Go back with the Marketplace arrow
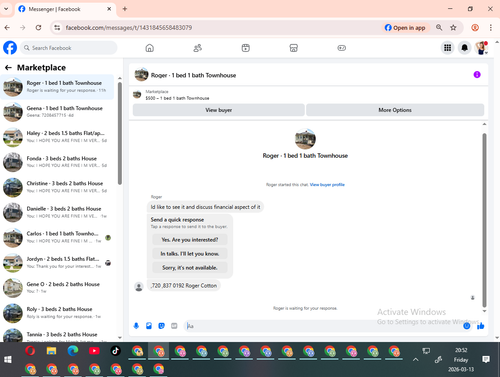 (8, 68)
